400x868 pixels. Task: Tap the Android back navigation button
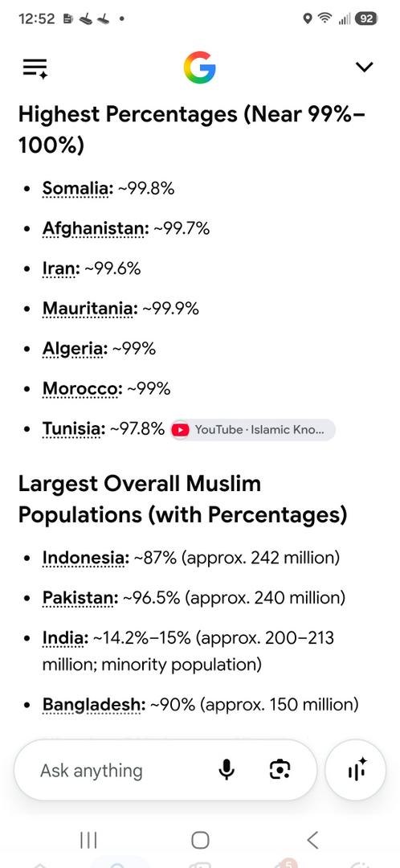tap(312, 841)
